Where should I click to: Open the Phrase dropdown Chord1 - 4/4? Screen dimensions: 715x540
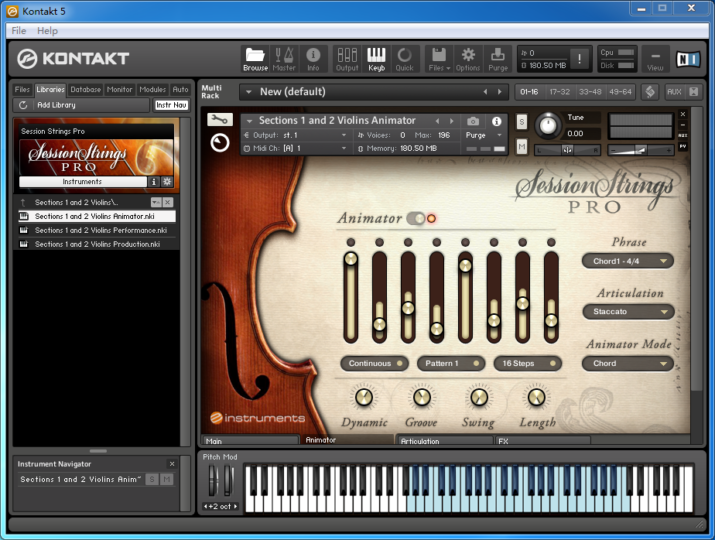tap(627, 261)
